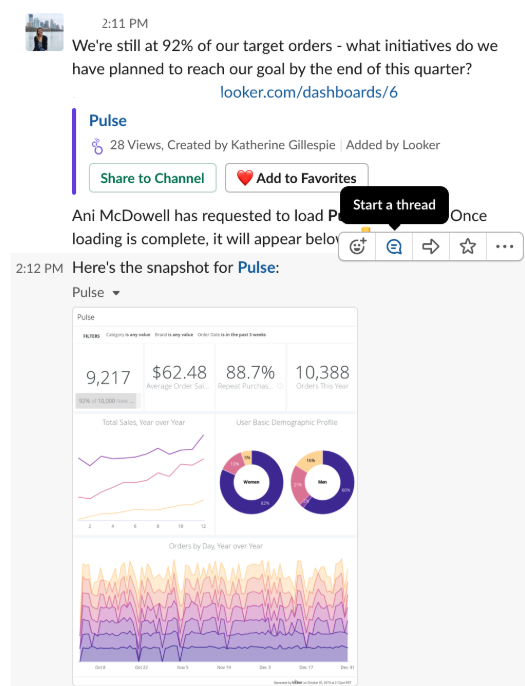Start a thread on this message

(394, 246)
